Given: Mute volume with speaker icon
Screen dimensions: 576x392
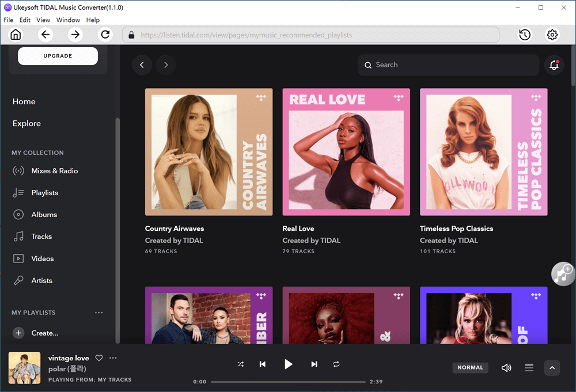Looking at the screenshot, I should (506, 368).
